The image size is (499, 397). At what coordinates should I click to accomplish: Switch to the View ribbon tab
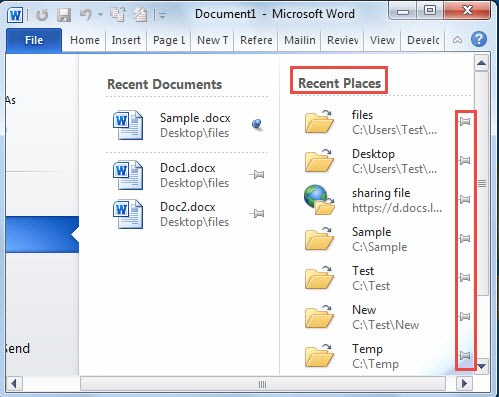coord(382,40)
